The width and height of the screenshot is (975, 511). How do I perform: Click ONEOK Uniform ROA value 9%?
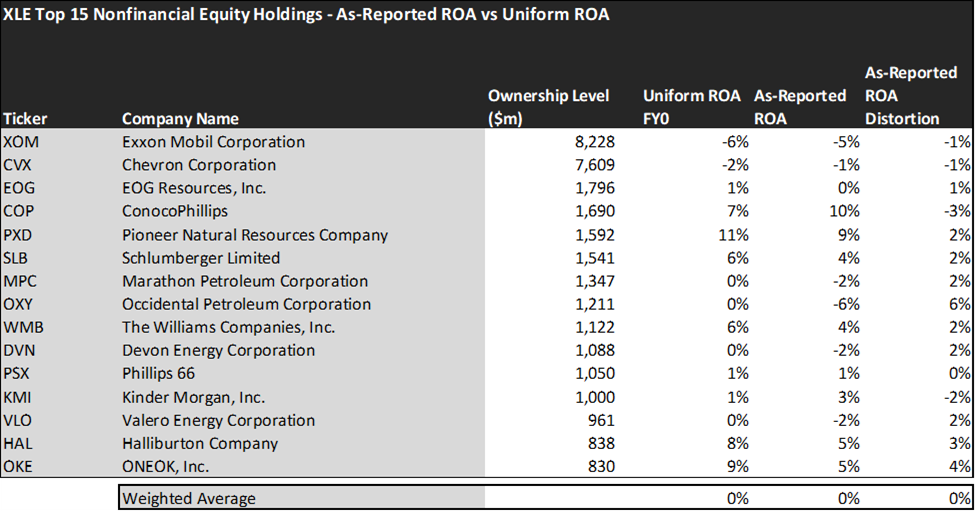(x=738, y=467)
